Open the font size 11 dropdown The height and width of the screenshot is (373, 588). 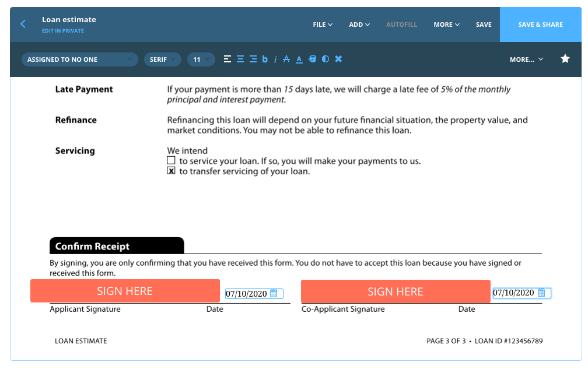[201, 59]
